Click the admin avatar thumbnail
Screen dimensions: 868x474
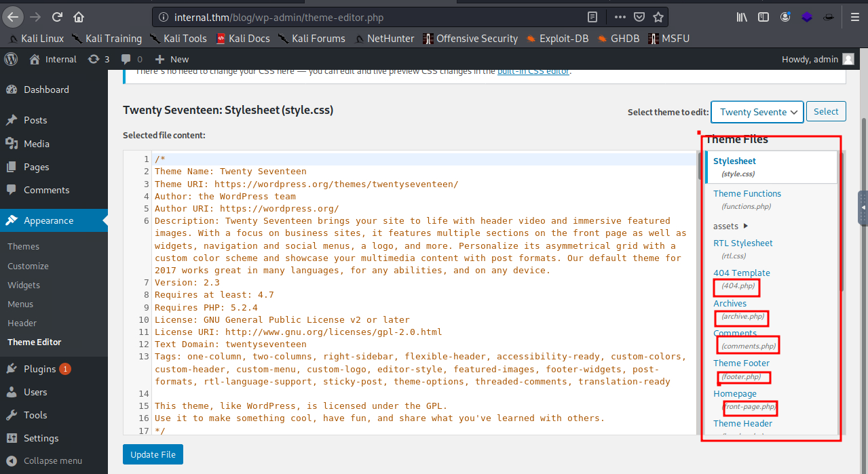tap(848, 59)
